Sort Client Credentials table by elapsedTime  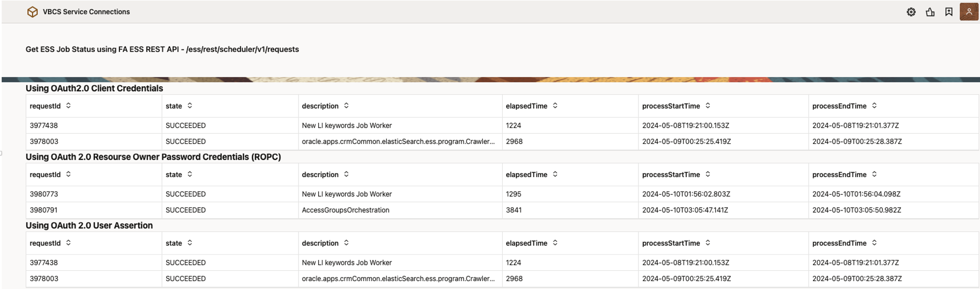click(555, 106)
